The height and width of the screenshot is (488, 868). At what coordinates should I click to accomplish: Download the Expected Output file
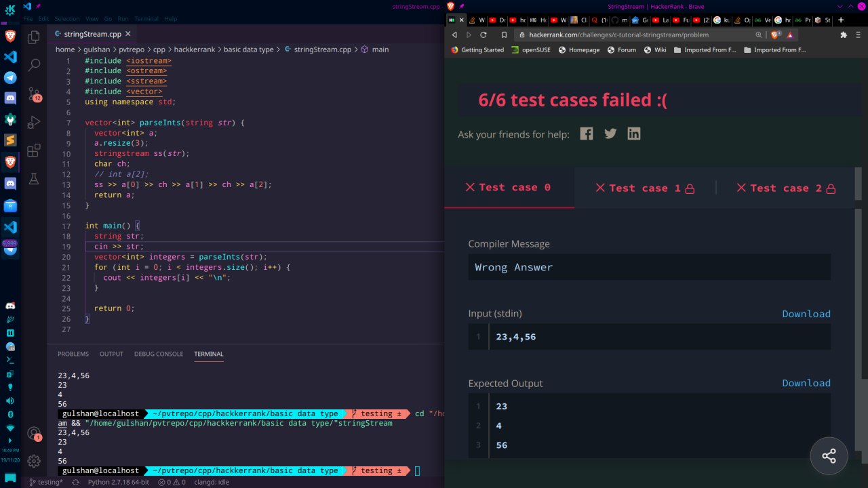pos(806,383)
